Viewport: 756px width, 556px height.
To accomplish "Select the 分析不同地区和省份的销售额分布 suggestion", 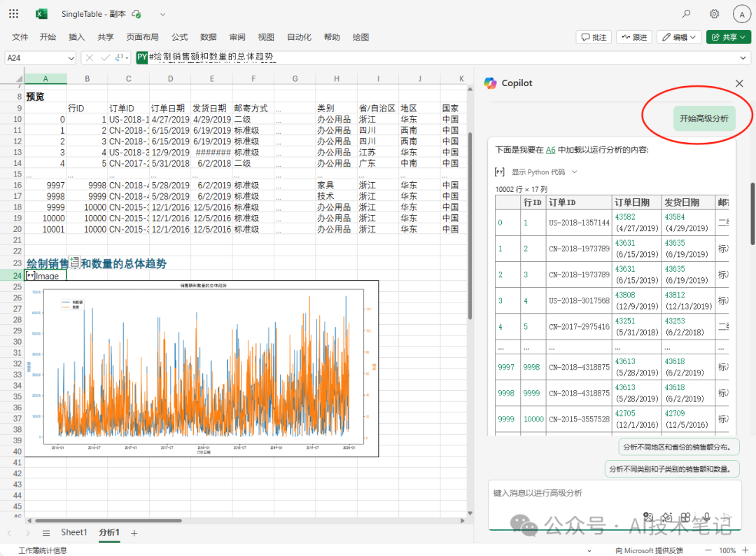I will pyautogui.click(x=678, y=447).
